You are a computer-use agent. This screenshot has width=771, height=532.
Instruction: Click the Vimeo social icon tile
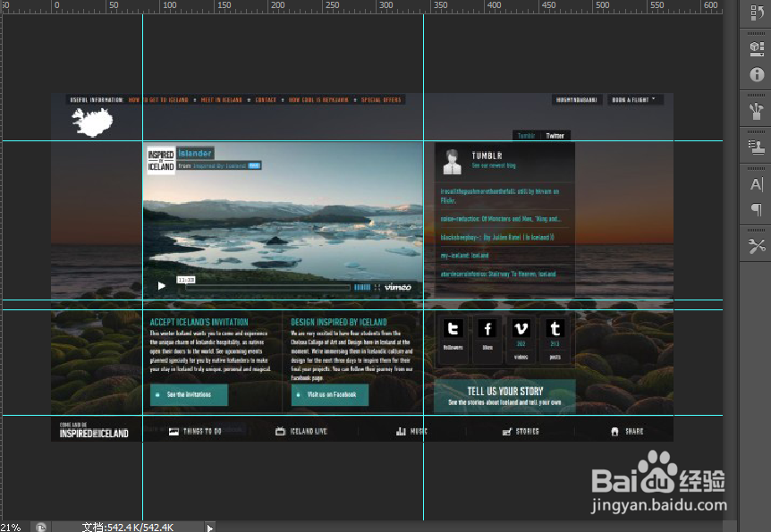(521, 339)
